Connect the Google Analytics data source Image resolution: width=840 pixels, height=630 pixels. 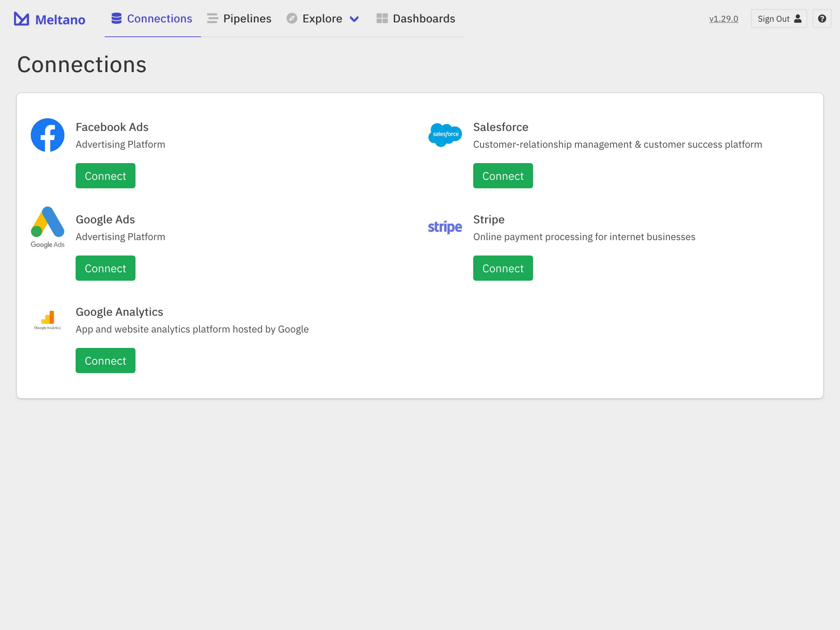[x=105, y=360]
